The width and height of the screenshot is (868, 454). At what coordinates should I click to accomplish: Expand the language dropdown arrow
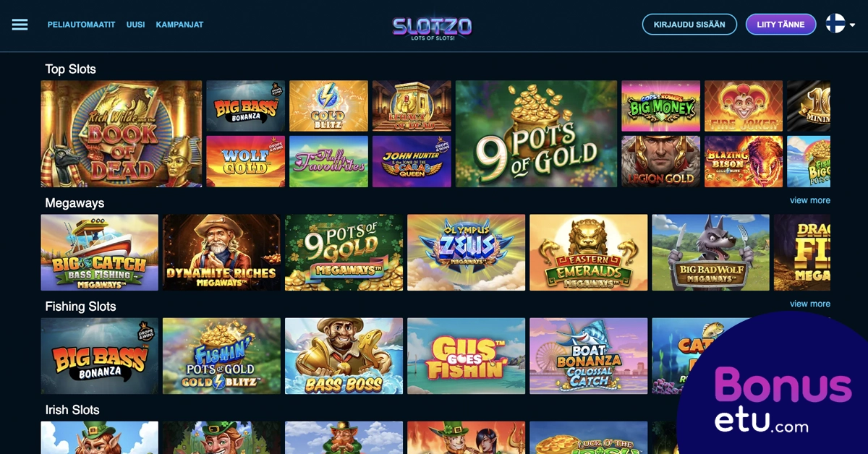pyautogui.click(x=852, y=25)
